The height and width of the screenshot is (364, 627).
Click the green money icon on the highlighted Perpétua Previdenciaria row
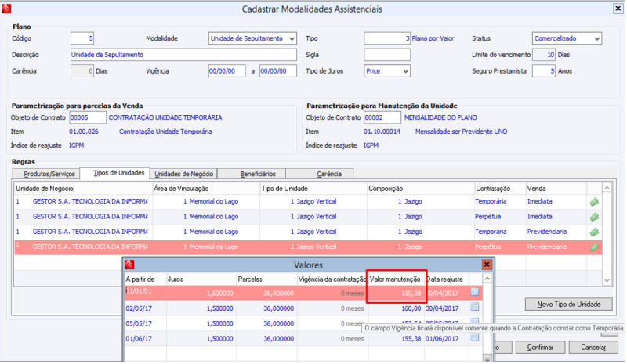(x=594, y=247)
